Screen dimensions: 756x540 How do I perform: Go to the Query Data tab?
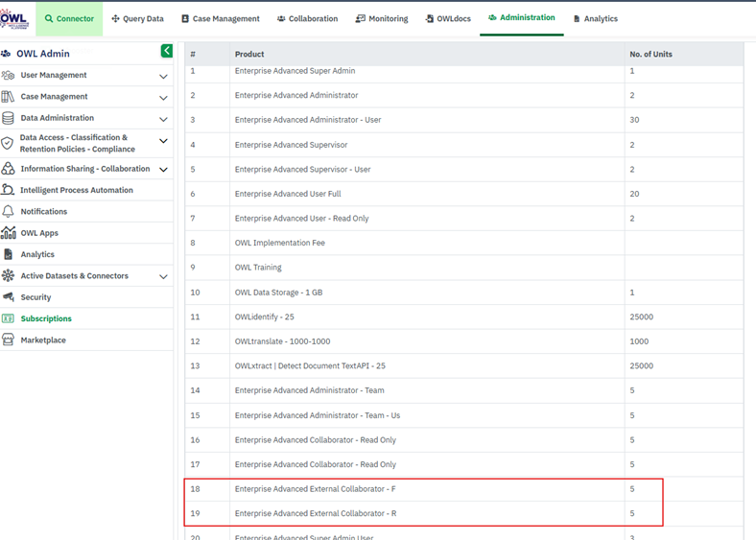(137, 19)
